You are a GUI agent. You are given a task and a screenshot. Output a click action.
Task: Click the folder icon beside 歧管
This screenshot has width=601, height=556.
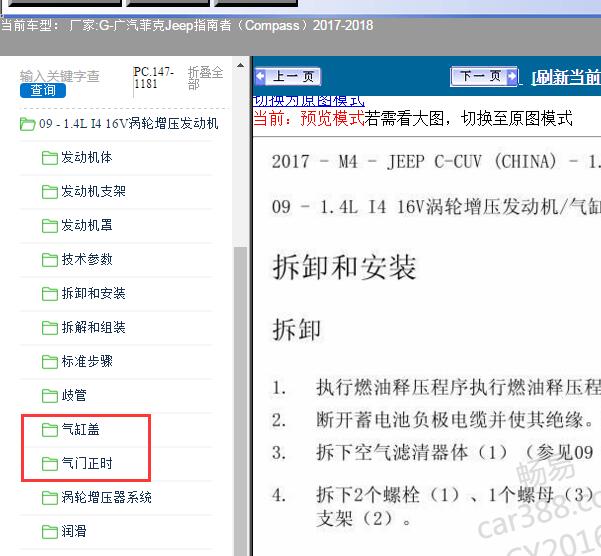tap(49, 396)
